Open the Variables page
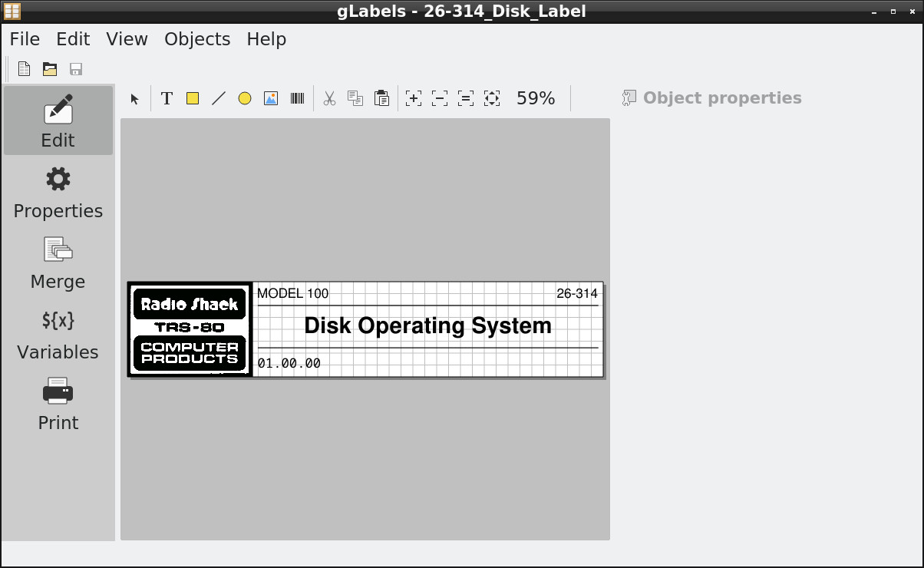The image size is (924, 568). tap(58, 333)
